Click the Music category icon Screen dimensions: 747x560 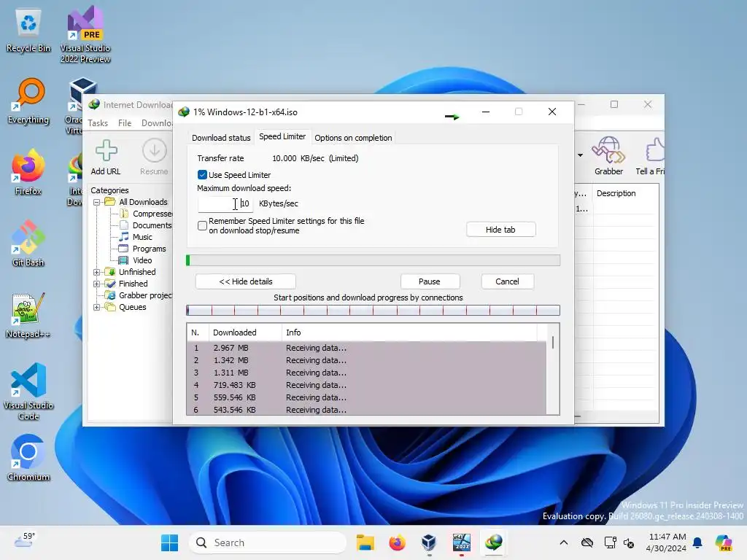(x=124, y=237)
